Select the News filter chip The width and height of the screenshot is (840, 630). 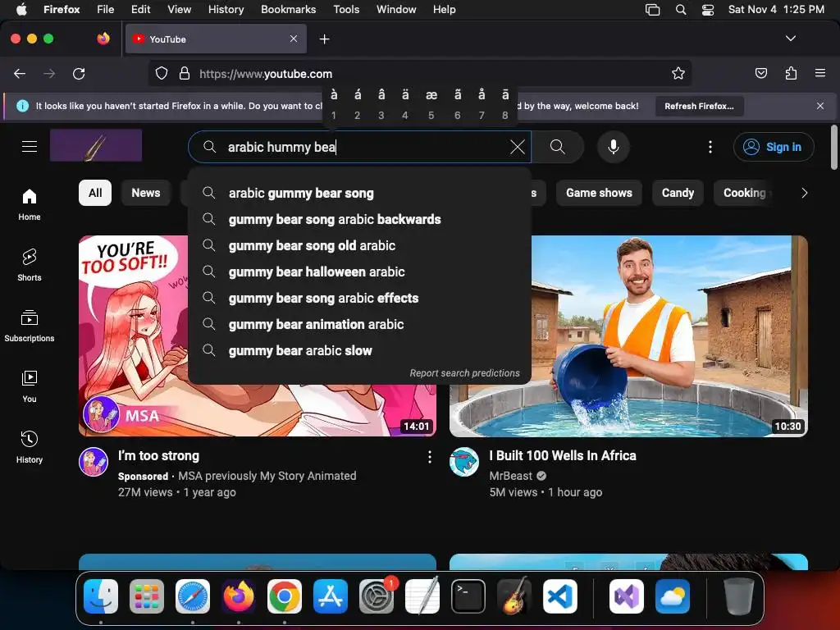pos(146,193)
